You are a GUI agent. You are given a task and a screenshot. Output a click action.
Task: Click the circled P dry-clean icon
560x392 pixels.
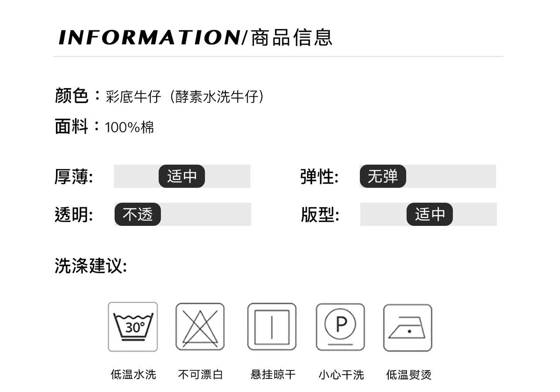click(340, 327)
